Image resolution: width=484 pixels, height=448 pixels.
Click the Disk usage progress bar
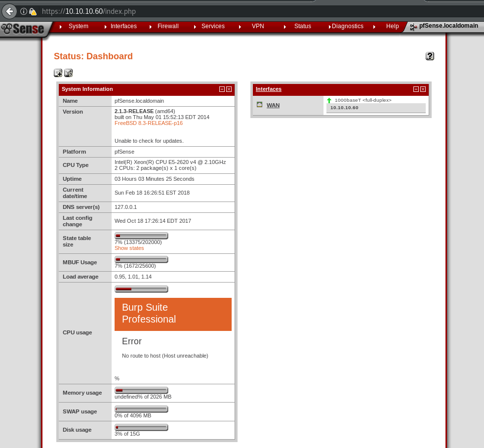(x=141, y=428)
